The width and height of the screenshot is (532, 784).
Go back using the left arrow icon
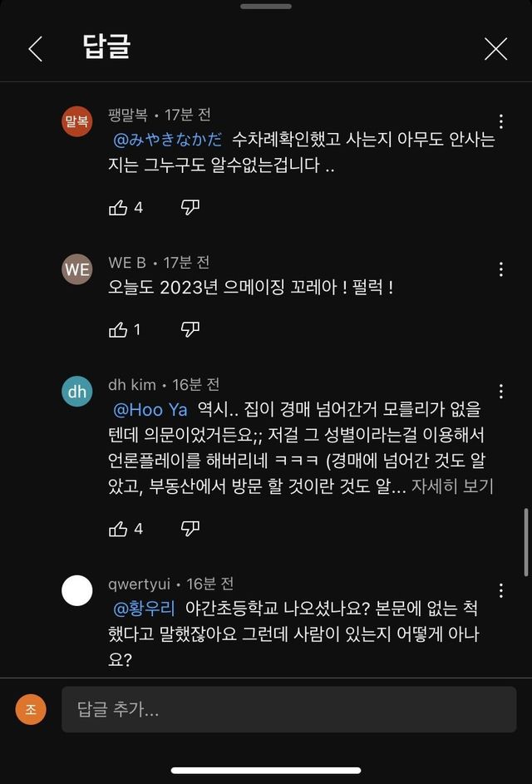click(36, 49)
